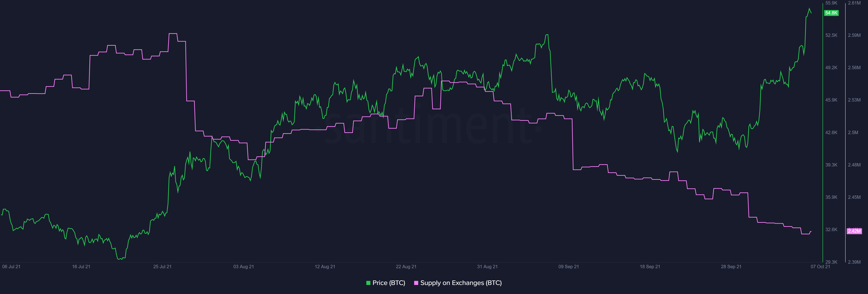The height and width of the screenshot is (294, 868).
Task: Click the 2.5M supply axis label
Action: coord(853,133)
